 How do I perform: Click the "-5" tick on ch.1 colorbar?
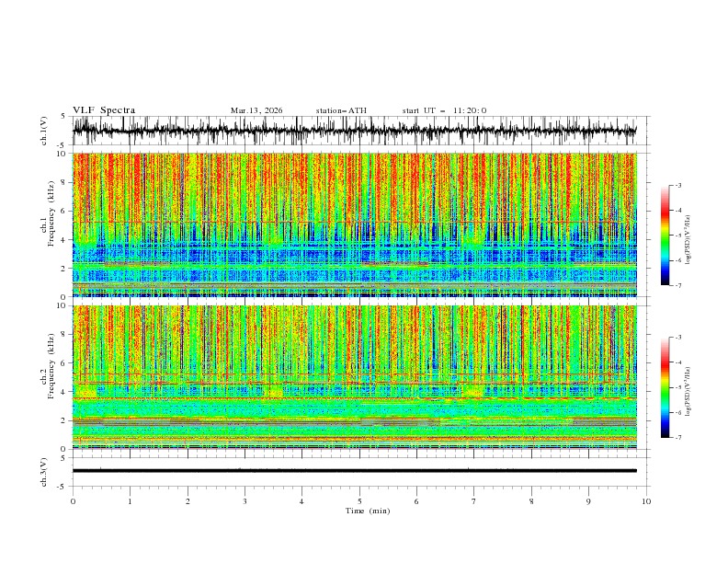point(677,236)
